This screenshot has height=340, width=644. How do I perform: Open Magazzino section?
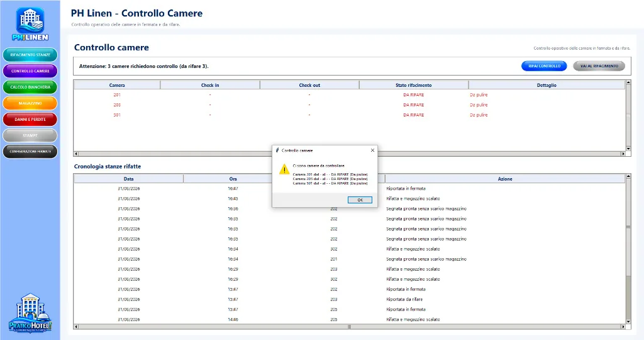[30, 103]
